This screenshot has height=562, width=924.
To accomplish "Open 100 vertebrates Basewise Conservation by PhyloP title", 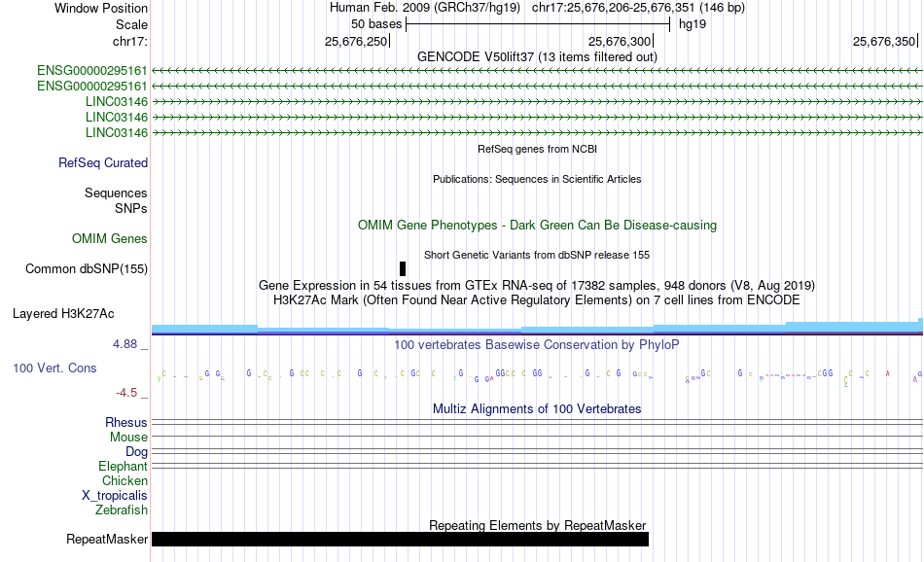I will pyautogui.click(x=537, y=344).
